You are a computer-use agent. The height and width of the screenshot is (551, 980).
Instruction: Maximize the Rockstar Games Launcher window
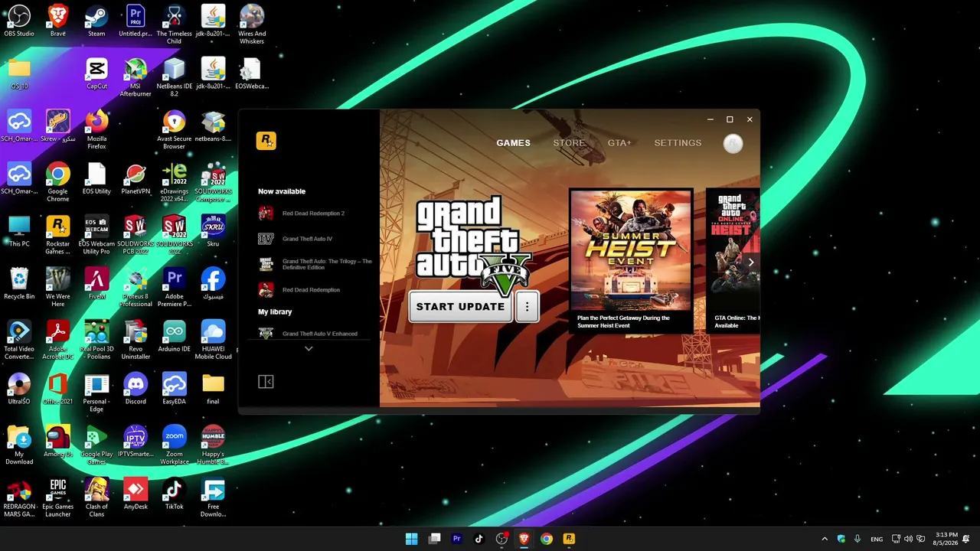[x=730, y=119]
